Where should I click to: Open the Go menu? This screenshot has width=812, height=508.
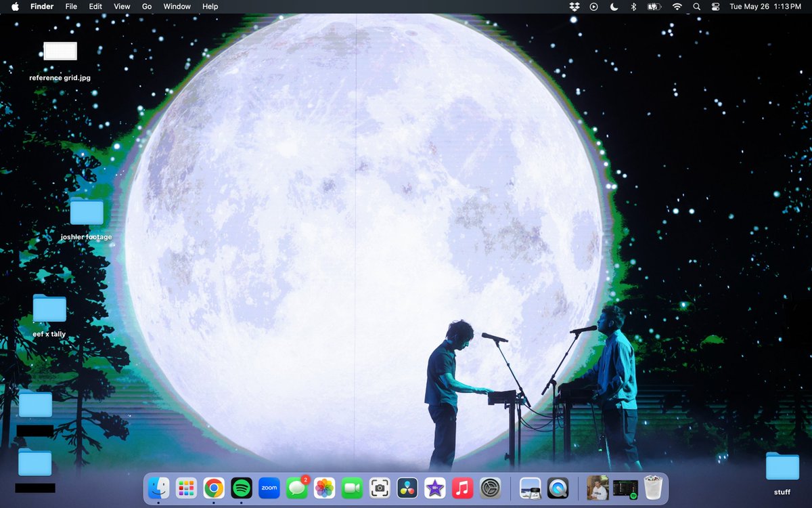click(x=147, y=6)
